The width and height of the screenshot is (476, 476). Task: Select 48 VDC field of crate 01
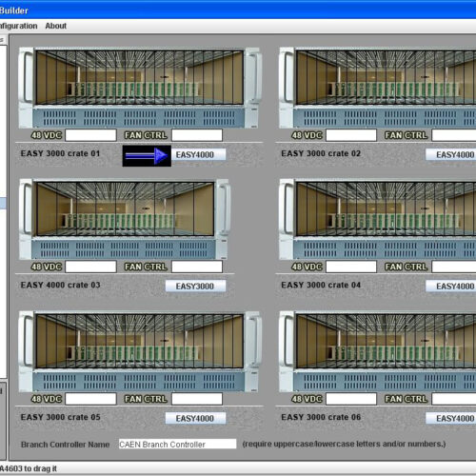90,135
